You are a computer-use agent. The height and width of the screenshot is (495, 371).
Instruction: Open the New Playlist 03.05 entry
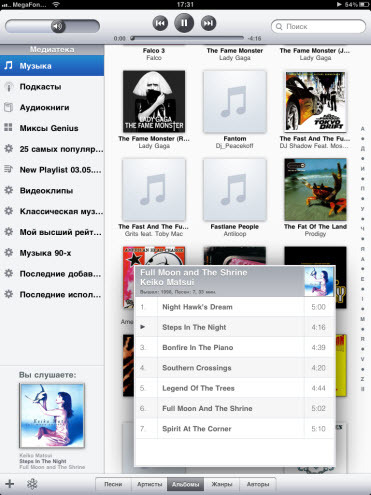point(52,170)
